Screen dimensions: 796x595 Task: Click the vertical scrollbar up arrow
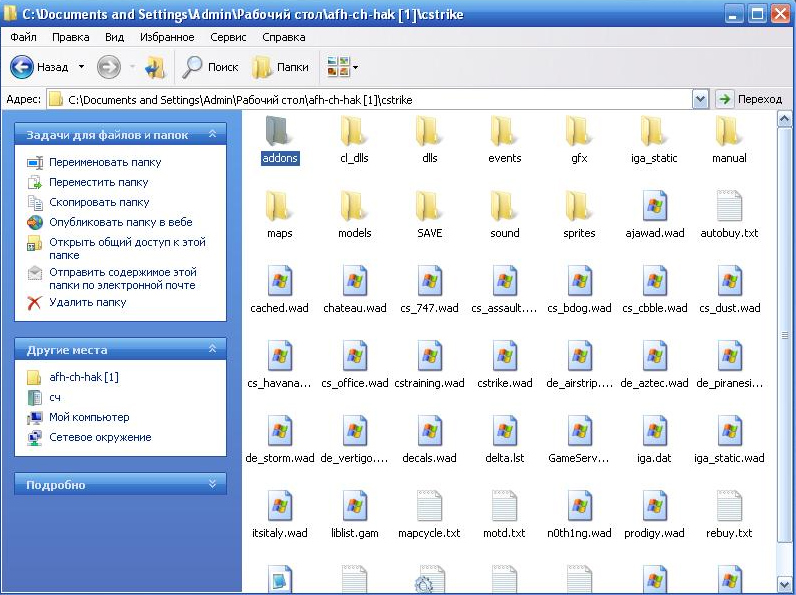pyautogui.click(x=784, y=119)
